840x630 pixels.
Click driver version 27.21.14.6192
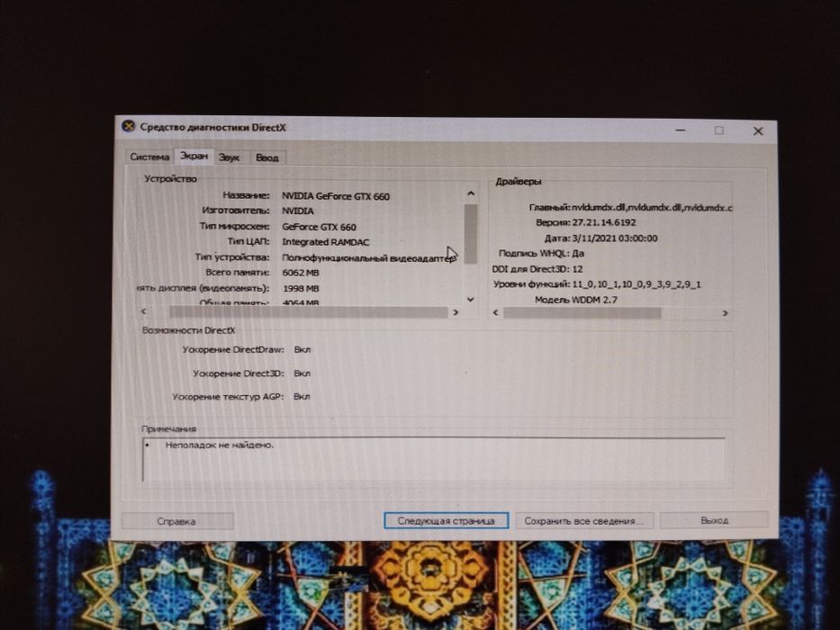click(x=604, y=222)
